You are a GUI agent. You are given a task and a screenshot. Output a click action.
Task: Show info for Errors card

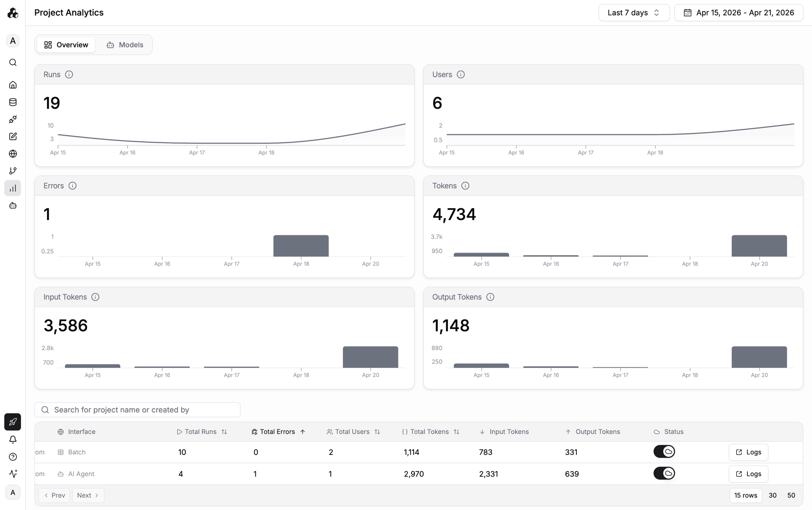pos(72,186)
